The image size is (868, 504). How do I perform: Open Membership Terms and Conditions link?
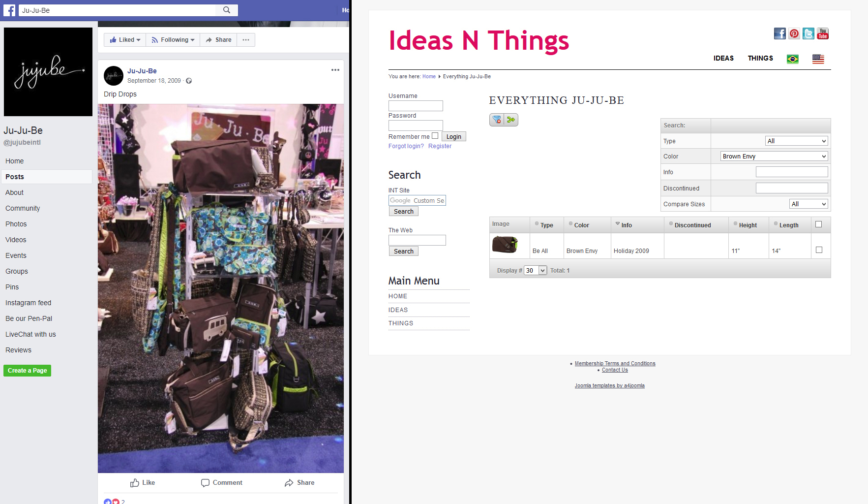(x=615, y=363)
